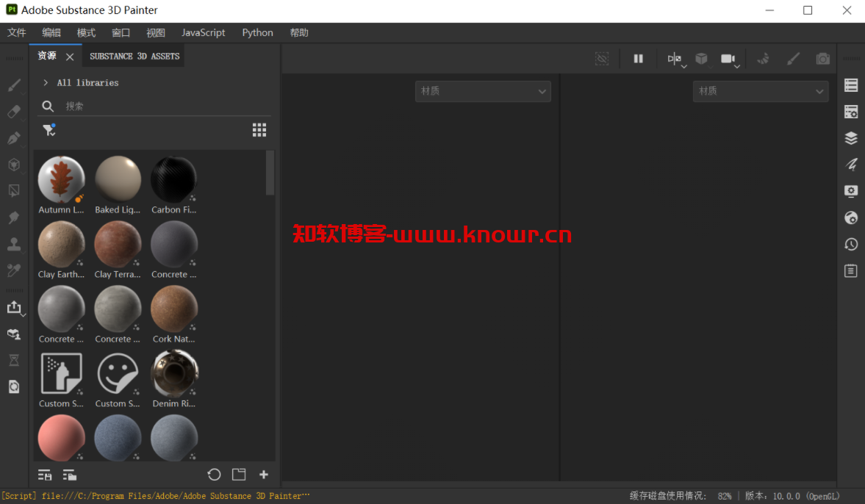
Task: Open the 帮助 menu
Action: tap(299, 32)
